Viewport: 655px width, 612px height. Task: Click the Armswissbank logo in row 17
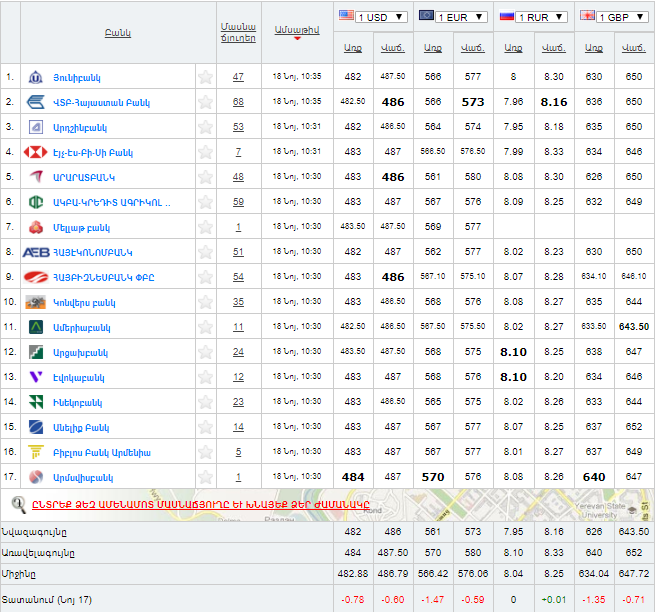coord(36,477)
